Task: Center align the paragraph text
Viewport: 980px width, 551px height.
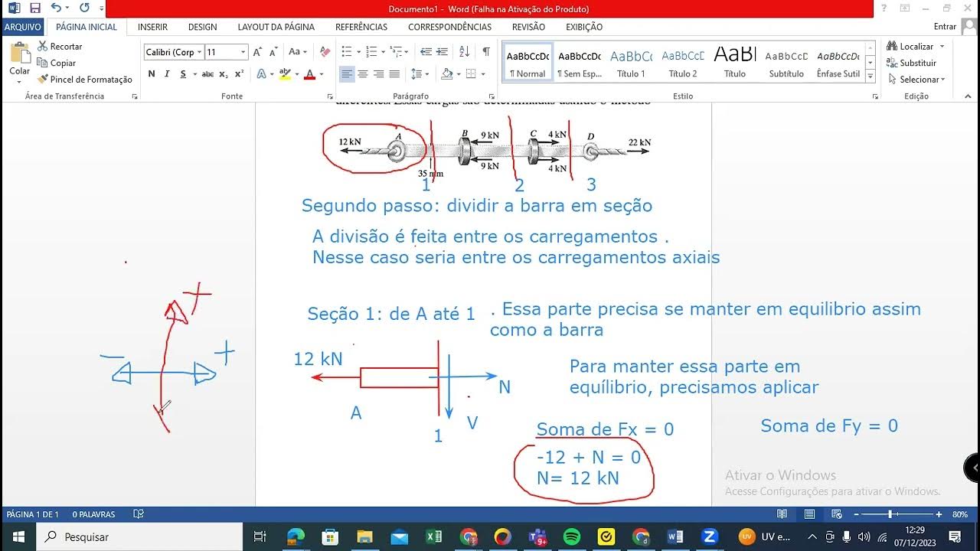Action: (361, 73)
